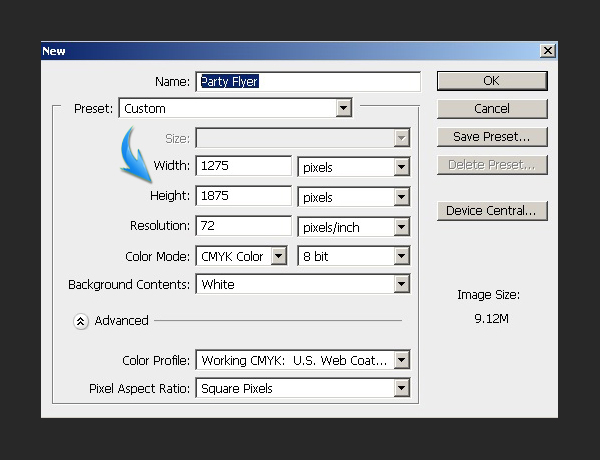
Task: Close the New dialog window
Action: point(547,50)
